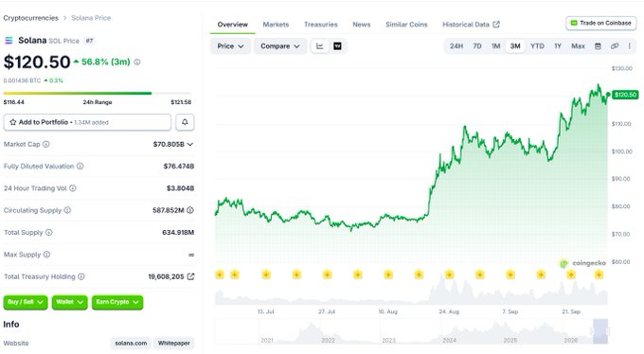Viewport: 644px width, 354px height.
Task: Open the Buy / Sell dropdown
Action: [26, 302]
